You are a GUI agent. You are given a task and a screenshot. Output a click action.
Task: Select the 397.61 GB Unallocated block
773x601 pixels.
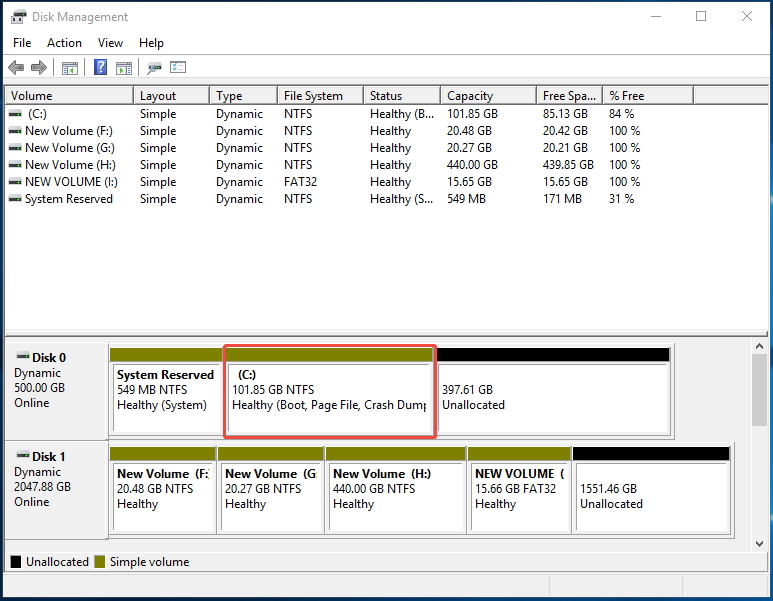[x=553, y=397]
